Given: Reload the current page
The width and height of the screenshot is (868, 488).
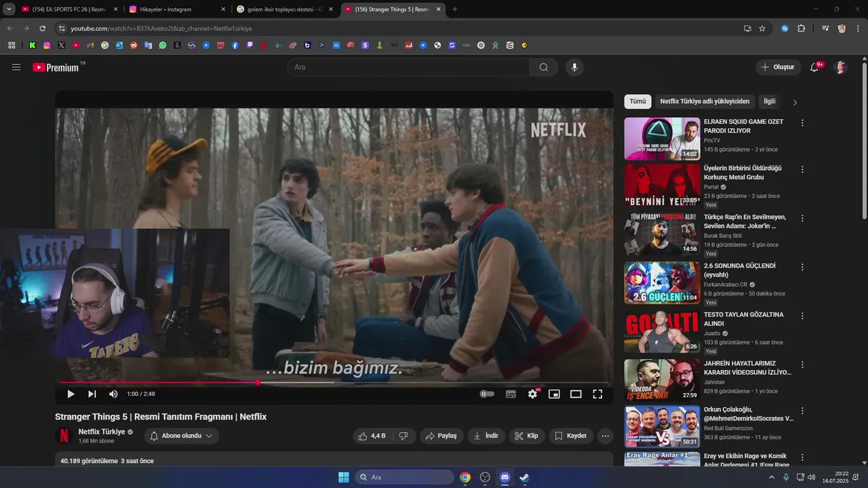Looking at the screenshot, I should (42, 28).
